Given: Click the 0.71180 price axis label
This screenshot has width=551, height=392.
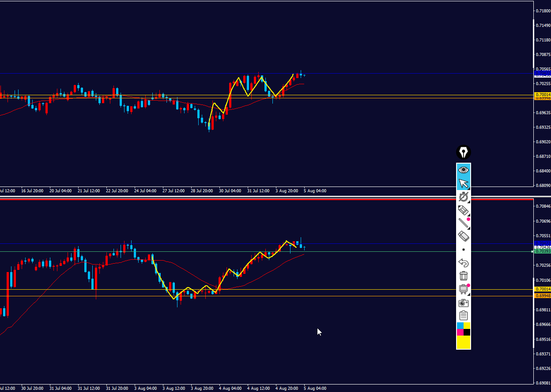Looking at the screenshot, I should click(543, 40).
